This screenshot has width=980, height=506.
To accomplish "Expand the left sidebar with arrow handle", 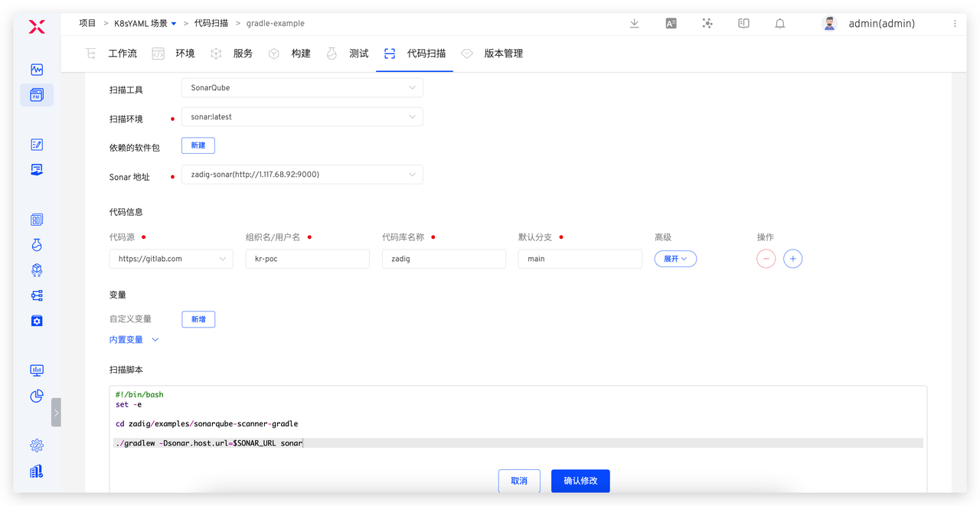I will click(56, 413).
